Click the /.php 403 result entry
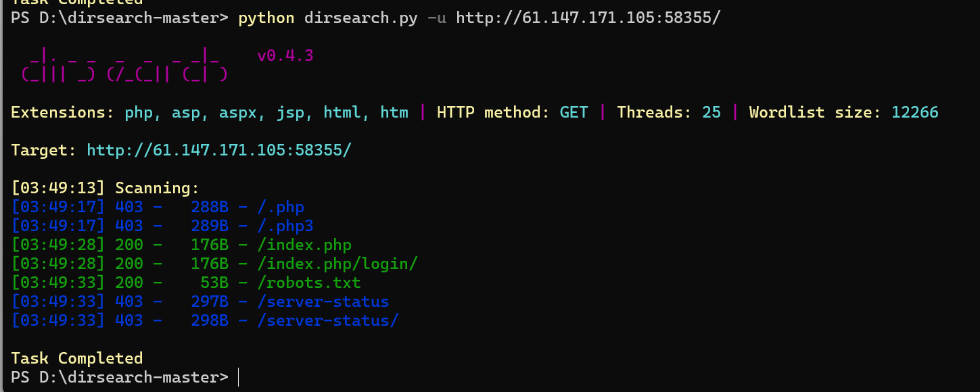Screen dimensions: 980x392 158,207
